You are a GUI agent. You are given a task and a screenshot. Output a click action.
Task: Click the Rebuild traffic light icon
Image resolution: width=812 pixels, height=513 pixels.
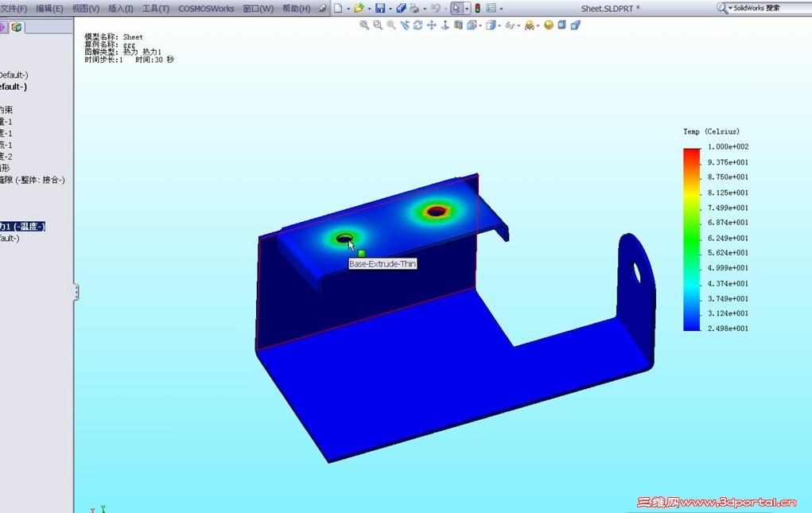[477, 8]
